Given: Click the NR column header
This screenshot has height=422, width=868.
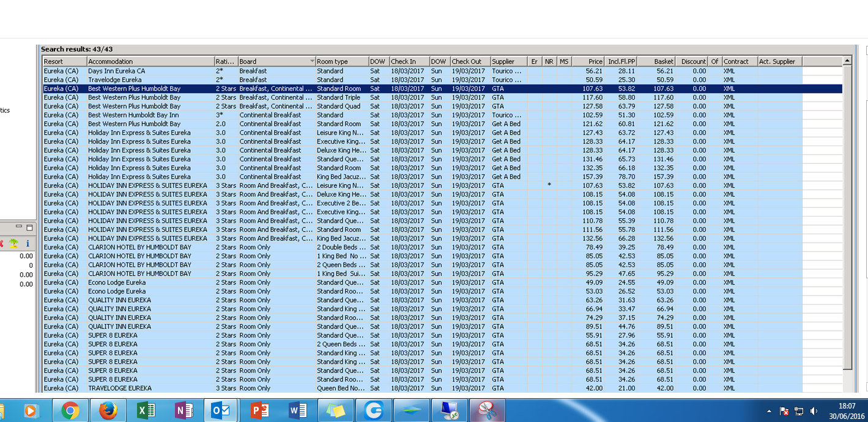Looking at the screenshot, I should [x=549, y=62].
